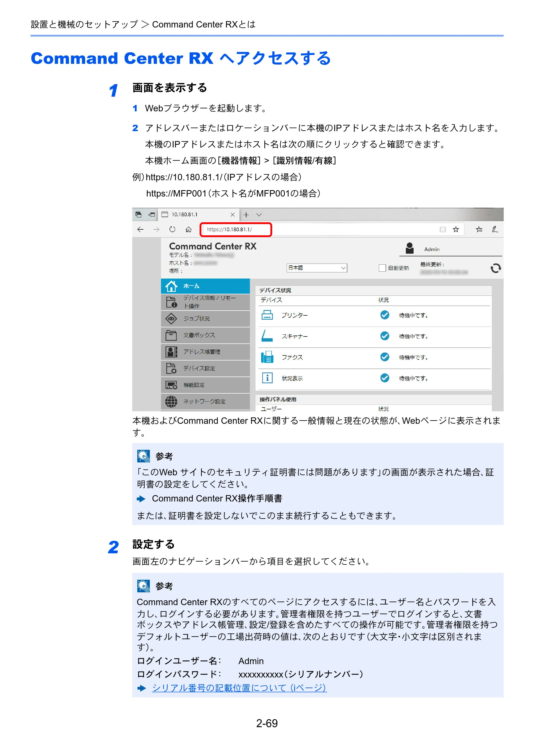Select ホーム in the navigation bar

(x=205, y=286)
